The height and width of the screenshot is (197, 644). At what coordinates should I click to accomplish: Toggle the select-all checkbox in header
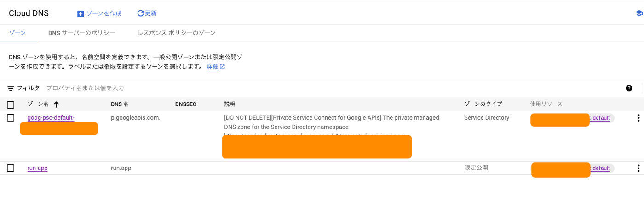pyautogui.click(x=11, y=104)
